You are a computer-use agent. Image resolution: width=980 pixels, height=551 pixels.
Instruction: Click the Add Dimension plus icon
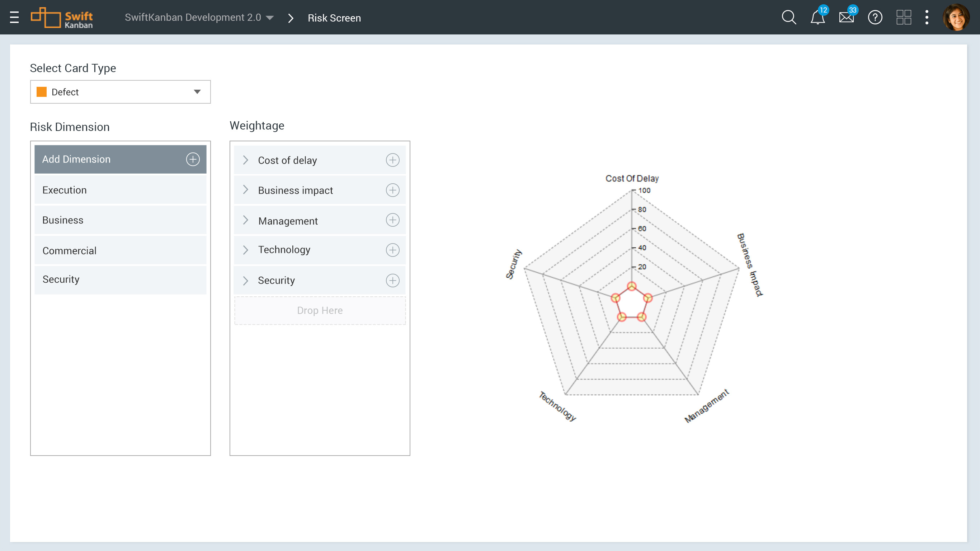pyautogui.click(x=193, y=159)
